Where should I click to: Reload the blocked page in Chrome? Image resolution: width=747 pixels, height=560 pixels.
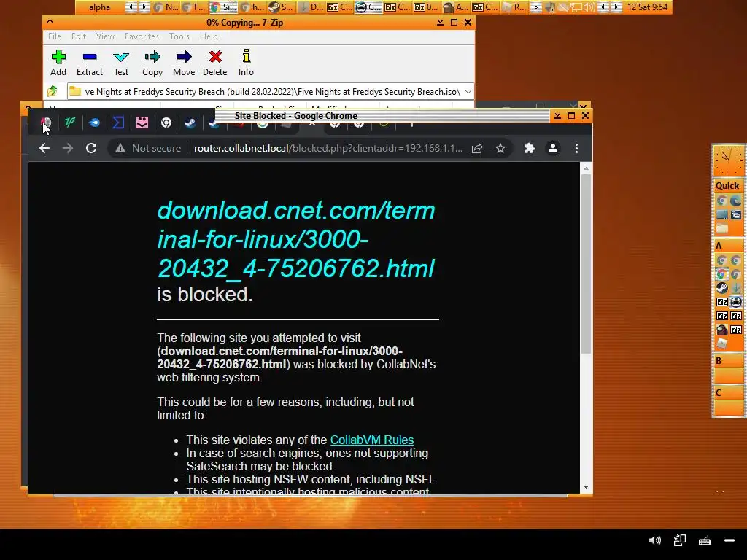91,148
